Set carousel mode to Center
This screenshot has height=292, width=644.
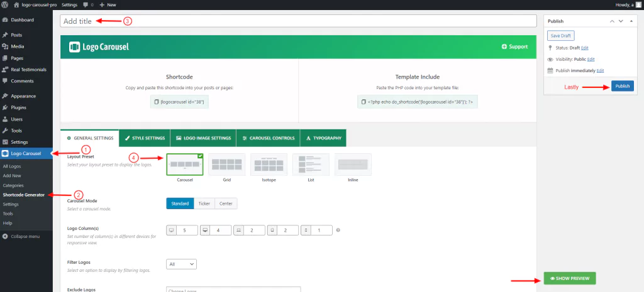(x=225, y=203)
